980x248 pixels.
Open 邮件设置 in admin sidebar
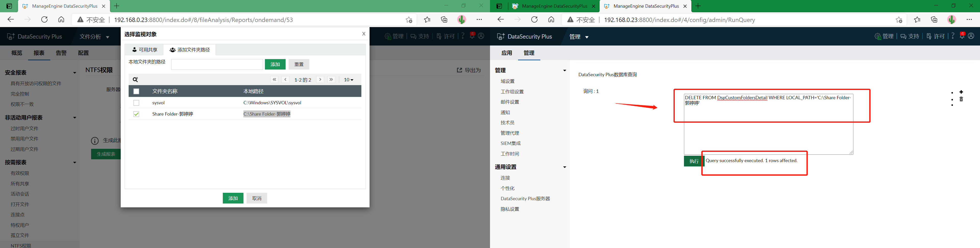pos(510,102)
